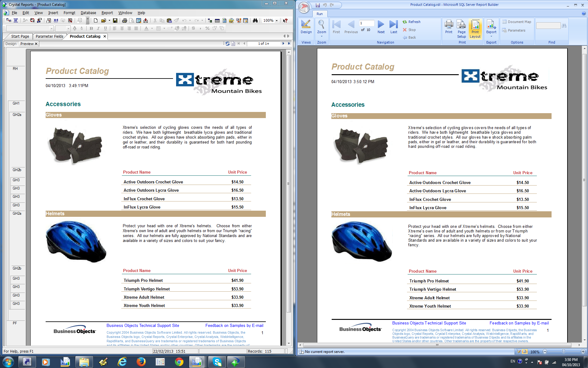Toggle Italic formatting in Crystal Reports
The width and height of the screenshot is (588, 368).
click(x=98, y=28)
